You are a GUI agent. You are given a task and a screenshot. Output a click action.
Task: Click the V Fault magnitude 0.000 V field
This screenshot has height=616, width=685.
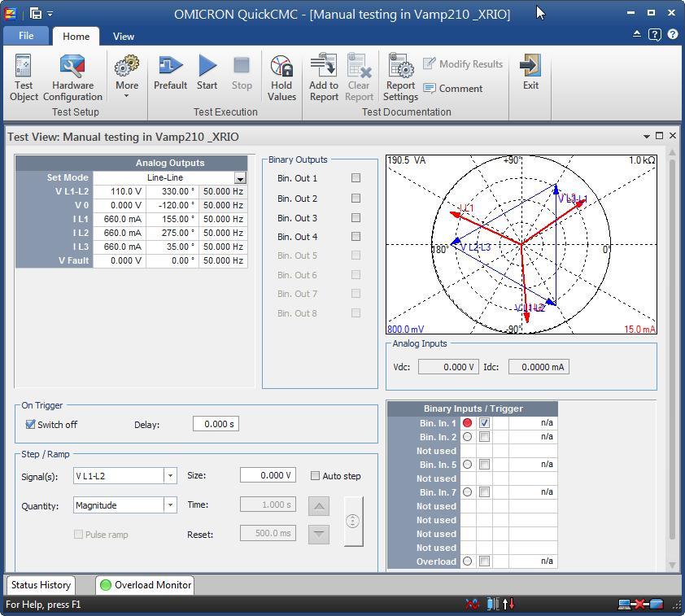point(120,260)
